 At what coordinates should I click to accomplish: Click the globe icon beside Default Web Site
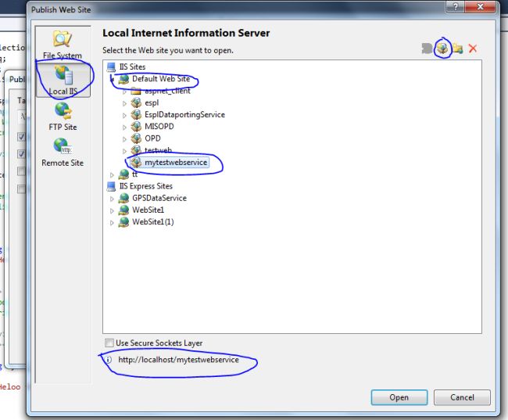pos(123,79)
